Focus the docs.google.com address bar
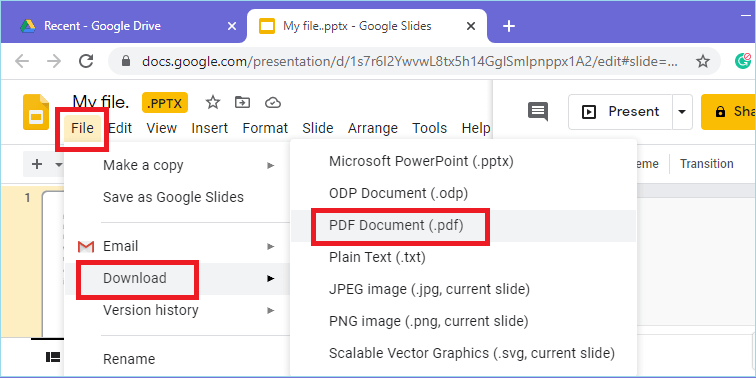 [410, 61]
